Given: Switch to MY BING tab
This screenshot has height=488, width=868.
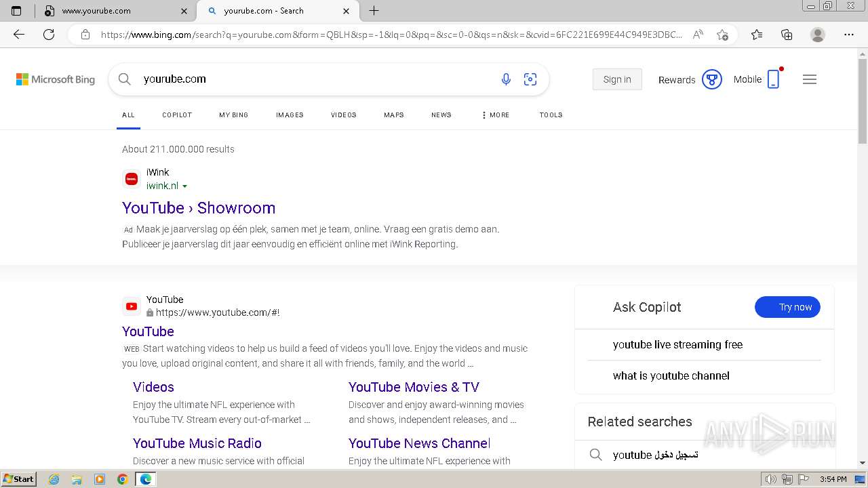Looking at the screenshot, I should coord(233,115).
